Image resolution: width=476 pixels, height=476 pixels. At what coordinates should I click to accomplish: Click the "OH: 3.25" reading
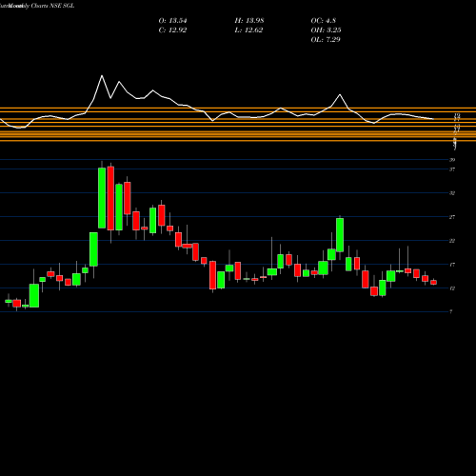(x=326, y=30)
